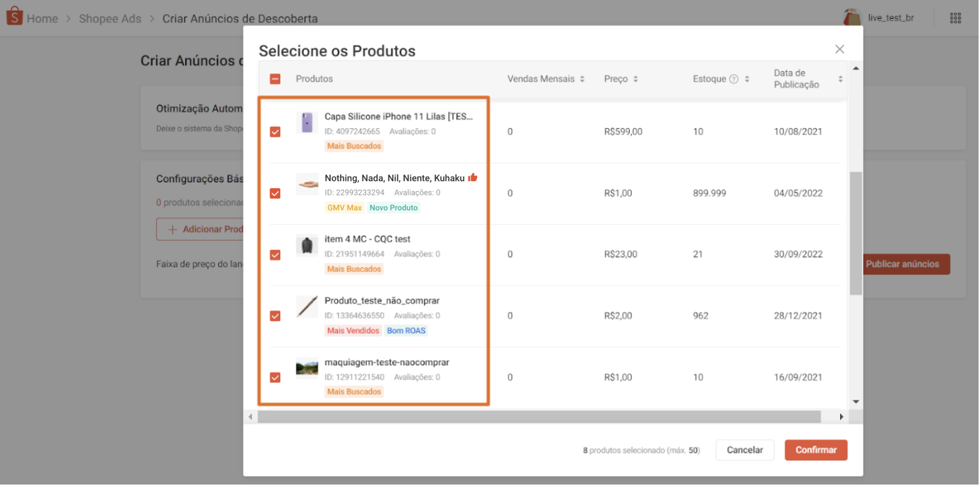The height and width of the screenshot is (486, 980).
Task: Go to Home breadcrumb
Action: click(x=43, y=19)
